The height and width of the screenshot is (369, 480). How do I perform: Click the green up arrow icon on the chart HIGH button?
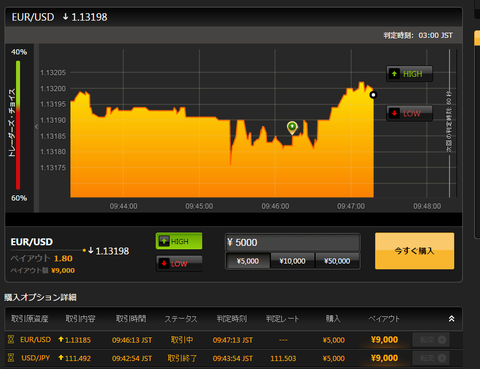[x=394, y=74]
